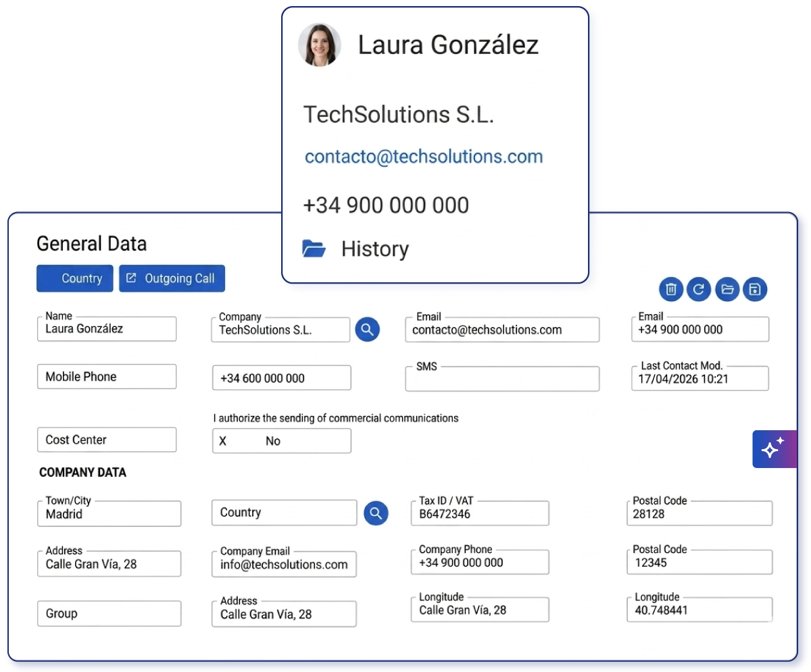Click the Postal Code field 12345
The image size is (811, 672).
pyautogui.click(x=699, y=562)
